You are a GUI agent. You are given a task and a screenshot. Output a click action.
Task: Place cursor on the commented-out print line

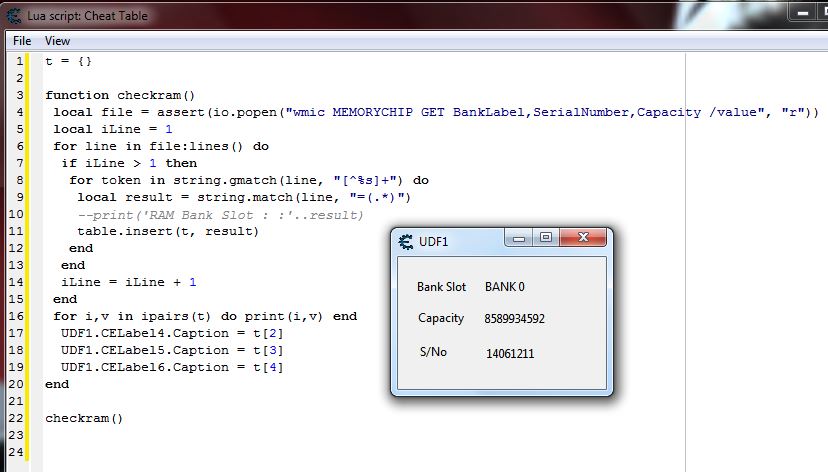[x=220, y=215]
